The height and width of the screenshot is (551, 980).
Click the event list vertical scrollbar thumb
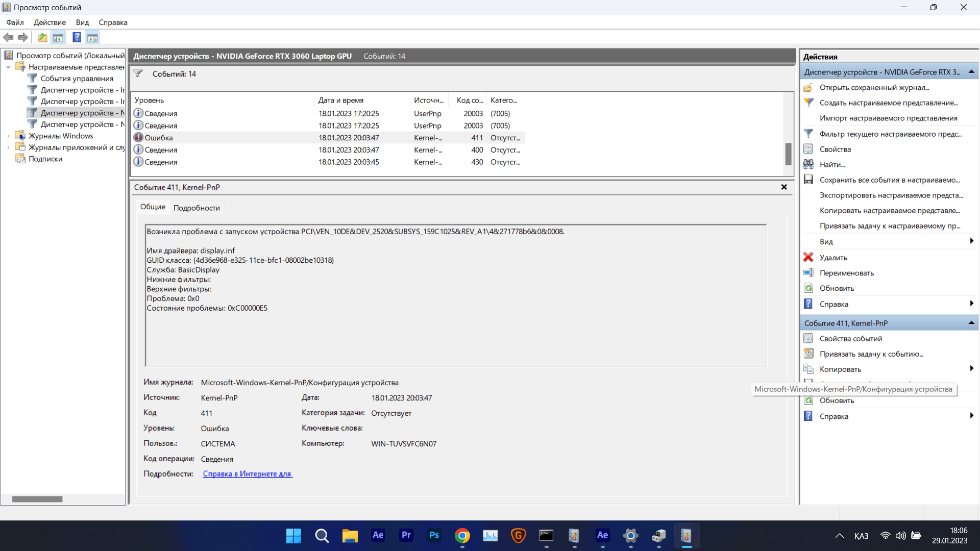pyautogui.click(x=788, y=154)
